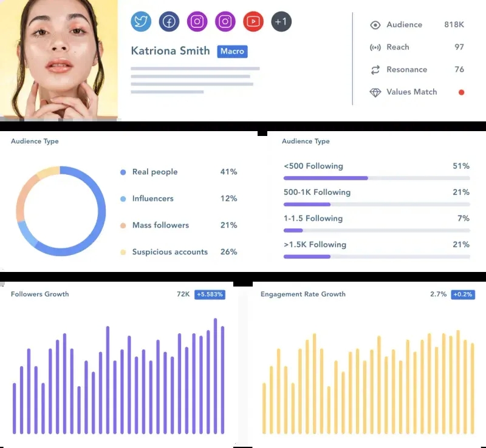Click the Katriona Smith profile name

[170, 51]
